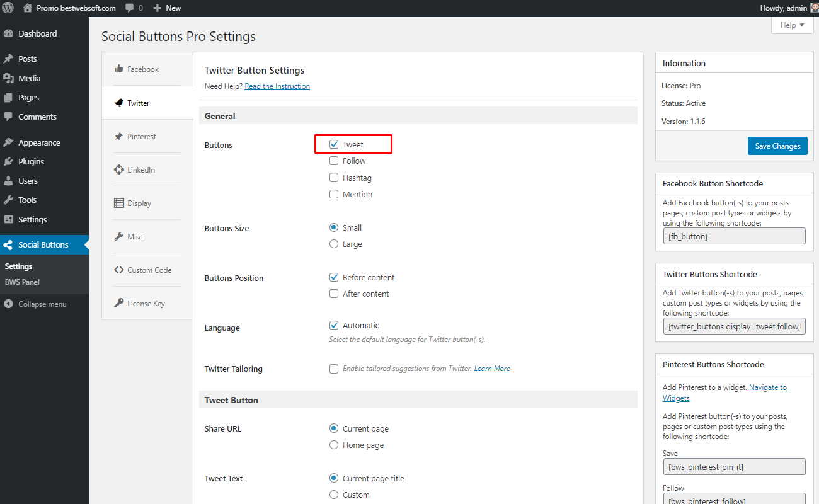Follow the Navigate to Widgets link
The width and height of the screenshot is (819, 504).
click(724, 392)
